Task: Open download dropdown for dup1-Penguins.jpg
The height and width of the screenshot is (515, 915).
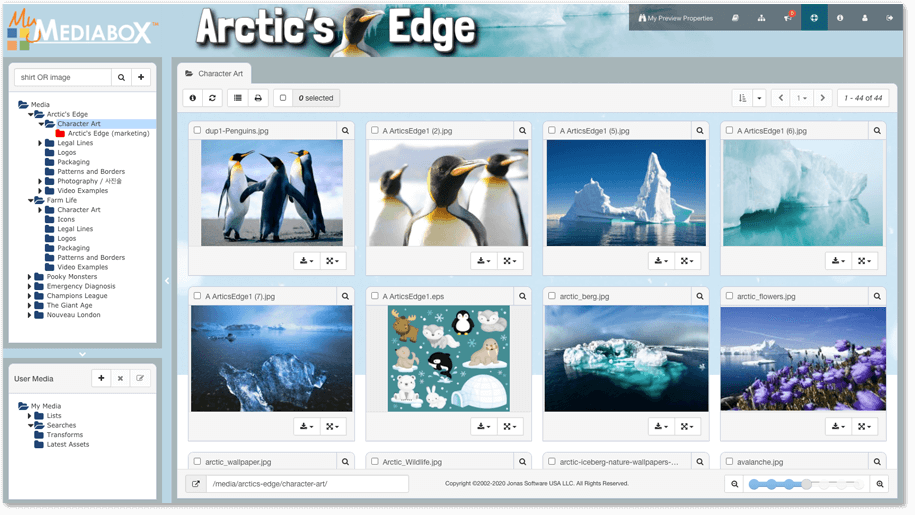Action: (306, 261)
